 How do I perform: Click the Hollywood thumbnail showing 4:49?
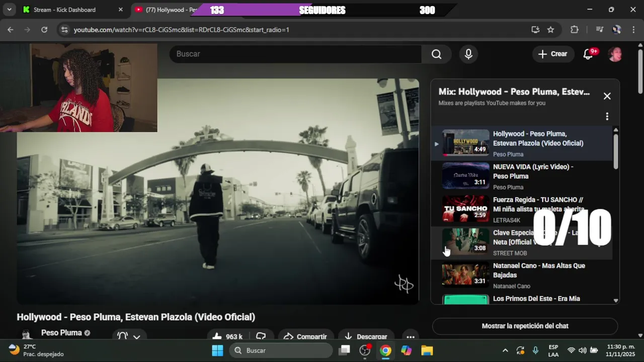[x=465, y=142]
